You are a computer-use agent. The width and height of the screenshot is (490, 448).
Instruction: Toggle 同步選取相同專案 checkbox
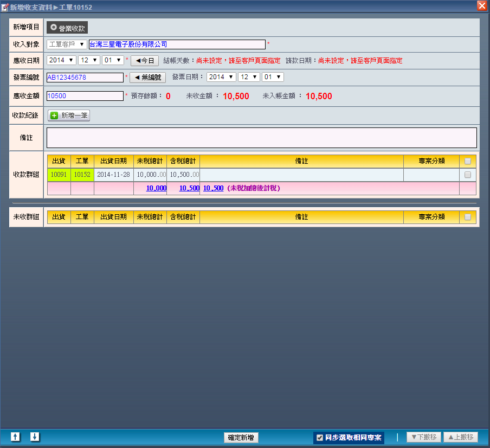click(x=320, y=438)
